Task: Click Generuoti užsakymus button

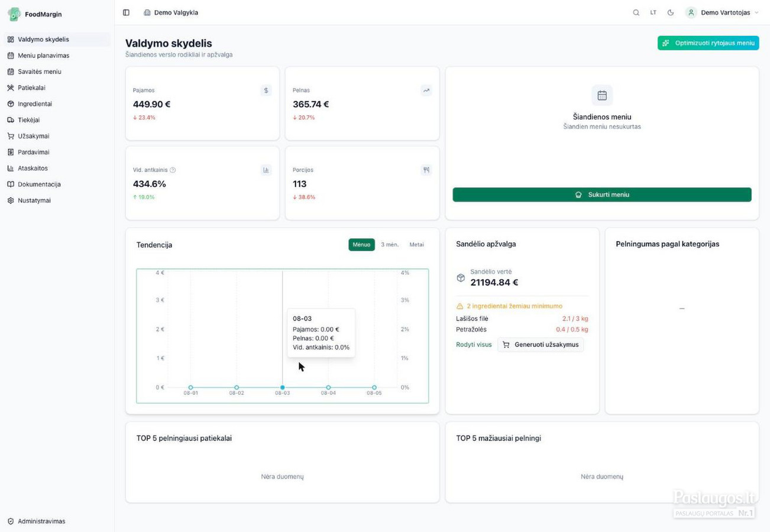Action: point(541,345)
